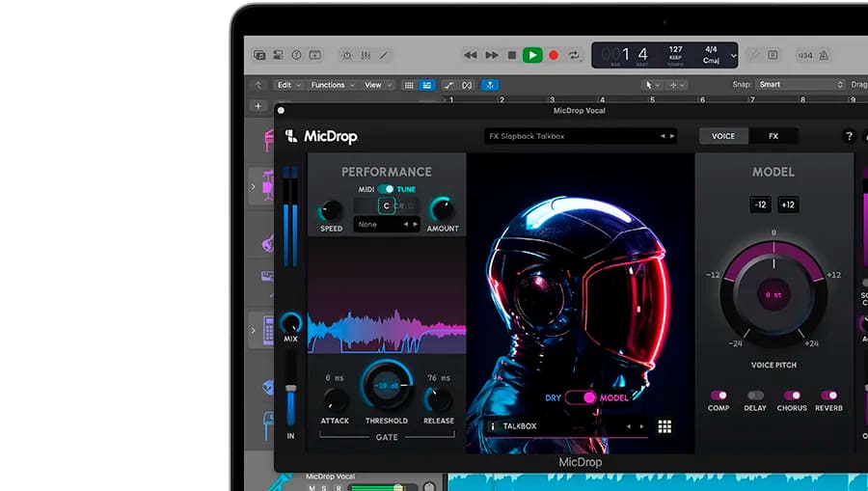Click the tempo value 127
The width and height of the screenshot is (868, 491).
[x=675, y=49]
